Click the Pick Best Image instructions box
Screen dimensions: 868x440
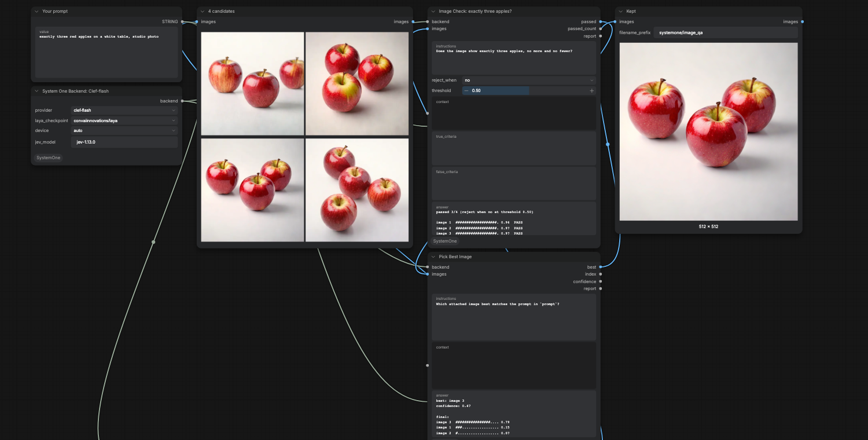pyautogui.click(x=514, y=317)
